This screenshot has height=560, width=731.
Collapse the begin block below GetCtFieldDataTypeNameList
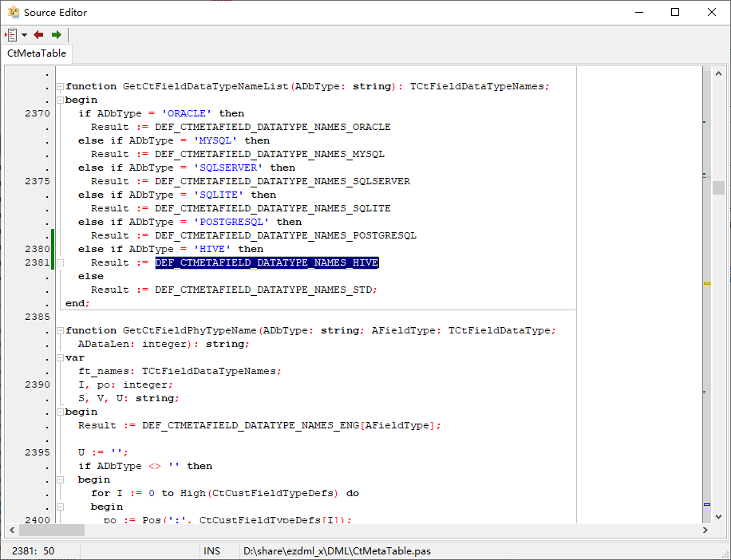(x=60, y=101)
